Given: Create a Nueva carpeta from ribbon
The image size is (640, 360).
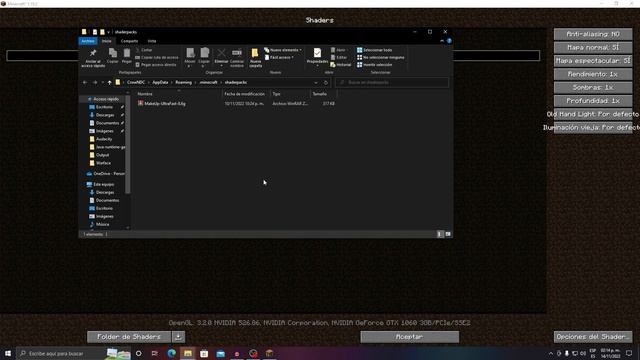Looking at the screenshot, I should pyautogui.click(x=255, y=57).
